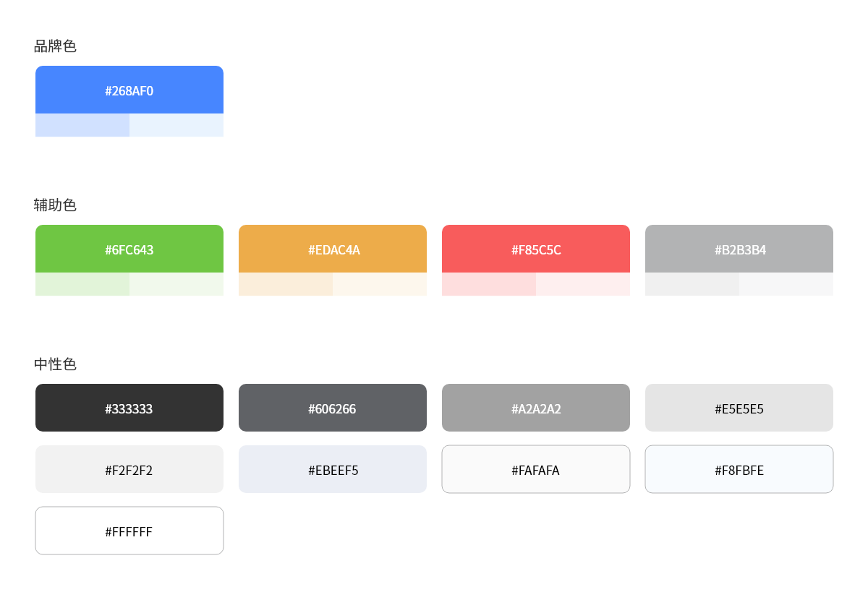Choose the red #F85C5C swatch

tap(536, 249)
